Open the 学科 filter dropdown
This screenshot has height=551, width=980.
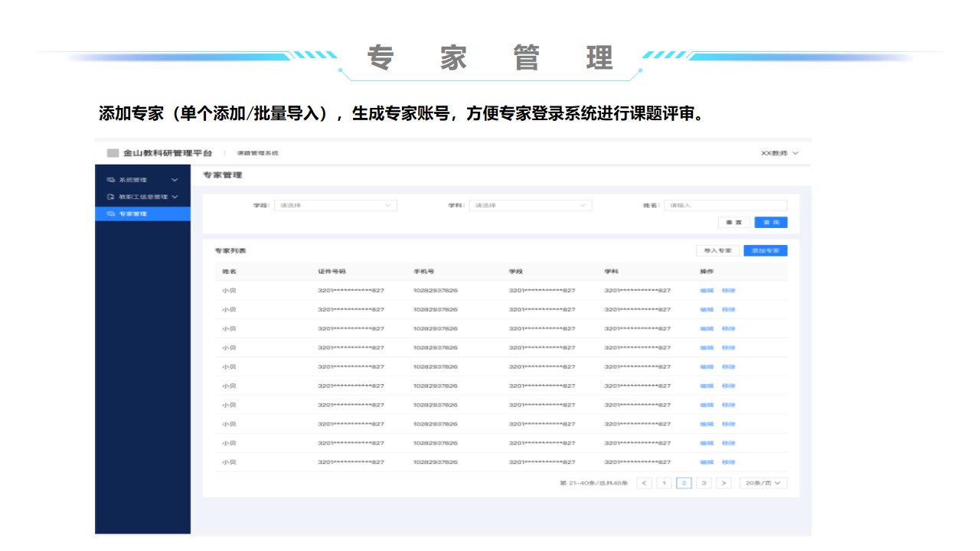pyautogui.click(x=531, y=205)
